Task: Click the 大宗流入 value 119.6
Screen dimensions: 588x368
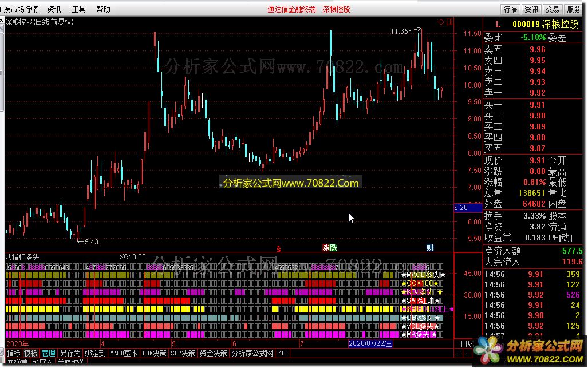Action: [573, 262]
